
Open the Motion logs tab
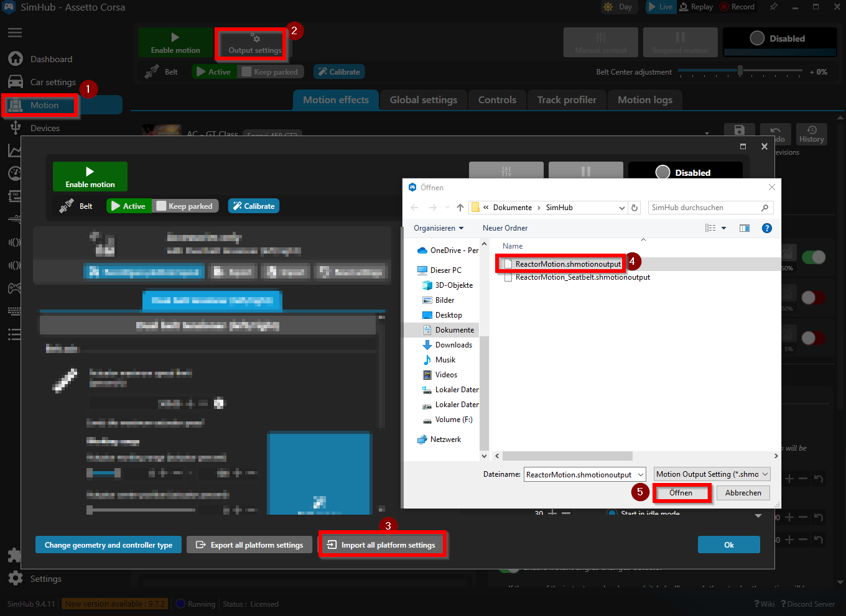pos(644,99)
